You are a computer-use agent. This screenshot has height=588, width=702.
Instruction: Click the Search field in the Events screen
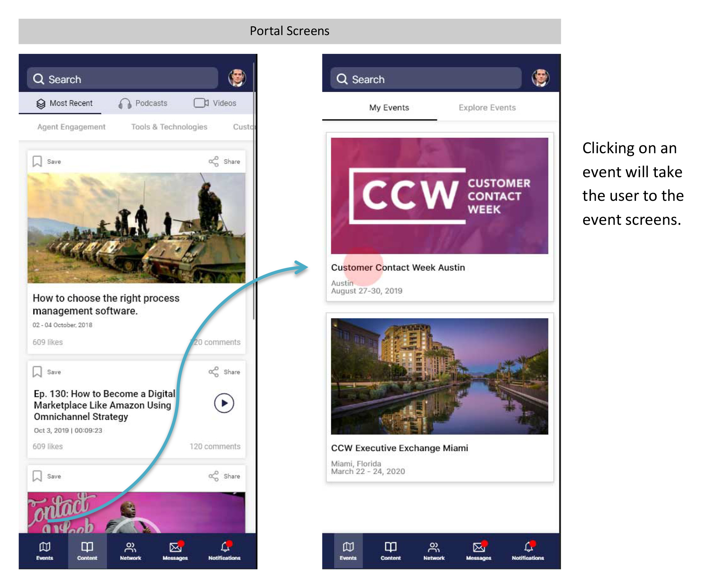pos(426,79)
